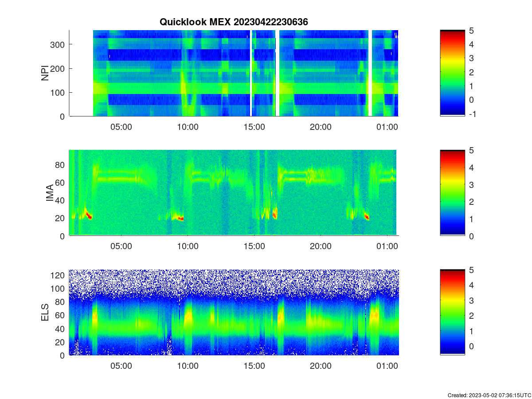Select "15:00" time tick of the ELS panel

[254, 366]
